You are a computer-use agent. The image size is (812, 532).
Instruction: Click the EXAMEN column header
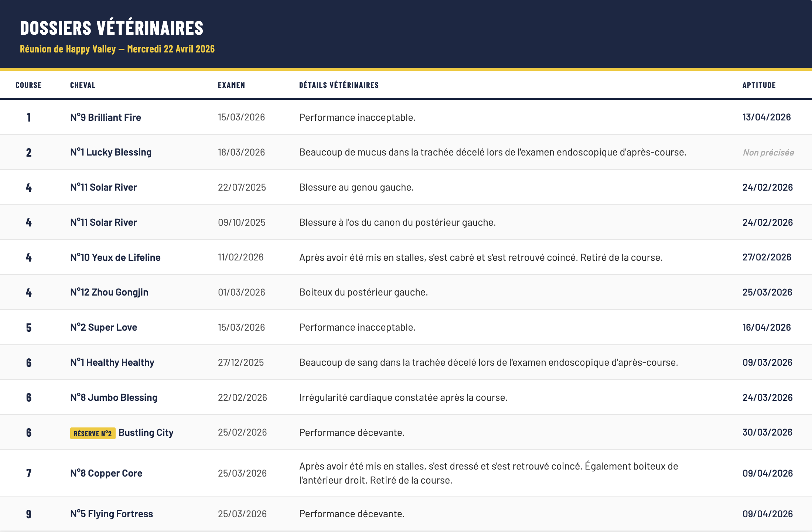point(231,85)
